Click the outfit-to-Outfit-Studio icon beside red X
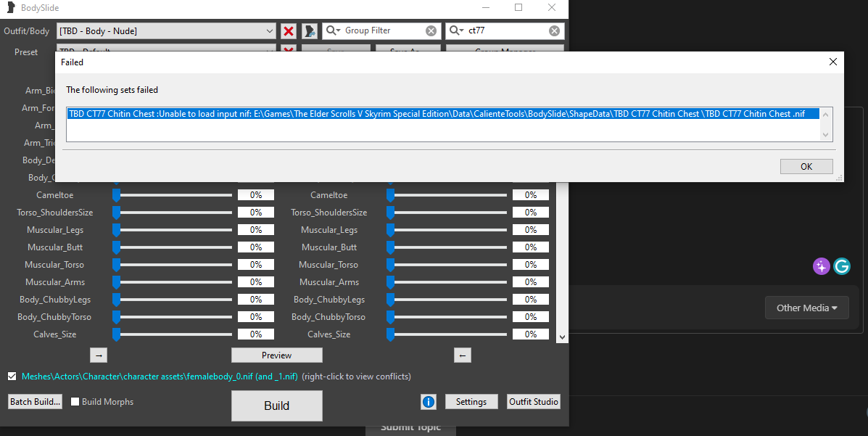868x436 pixels. 310,31
